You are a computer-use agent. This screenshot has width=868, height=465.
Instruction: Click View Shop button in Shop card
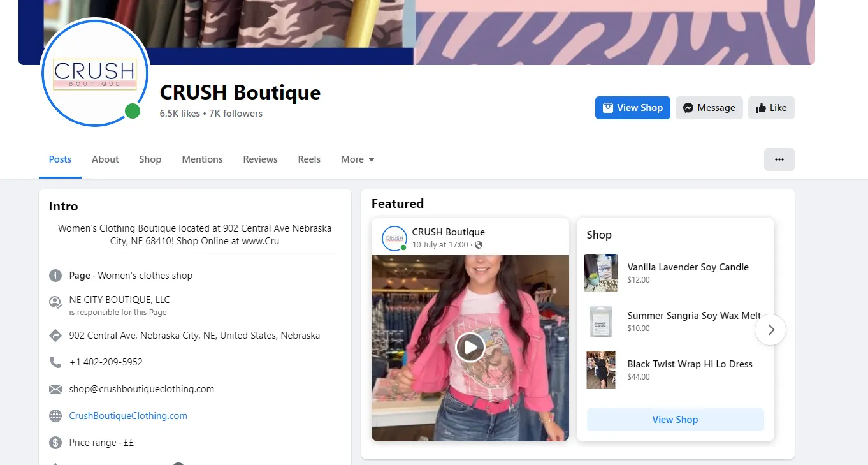pos(675,420)
